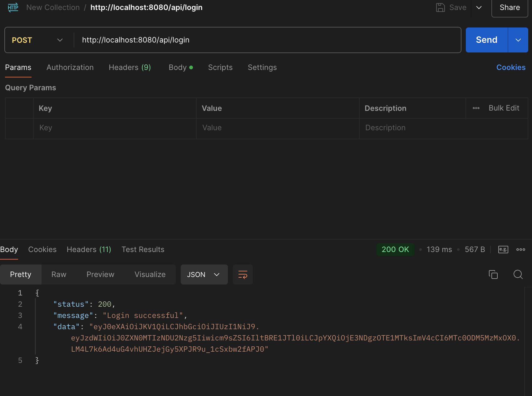Click the Key column header
532x396 pixels.
click(45, 108)
